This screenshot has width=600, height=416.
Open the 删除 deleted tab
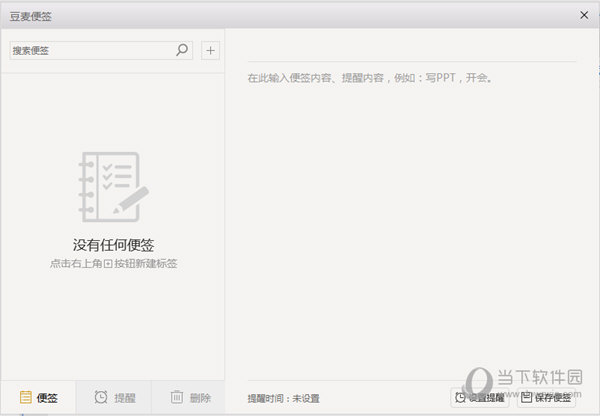click(x=189, y=397)
